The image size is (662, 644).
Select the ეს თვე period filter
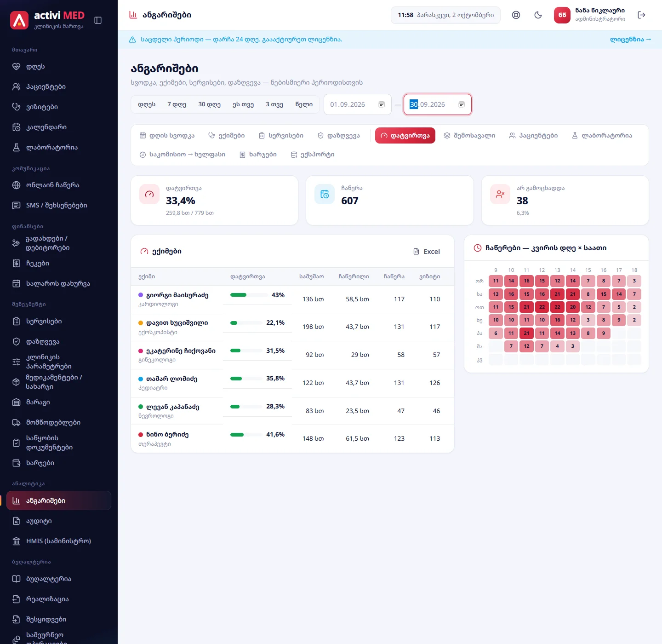click(x=243, y=104)
